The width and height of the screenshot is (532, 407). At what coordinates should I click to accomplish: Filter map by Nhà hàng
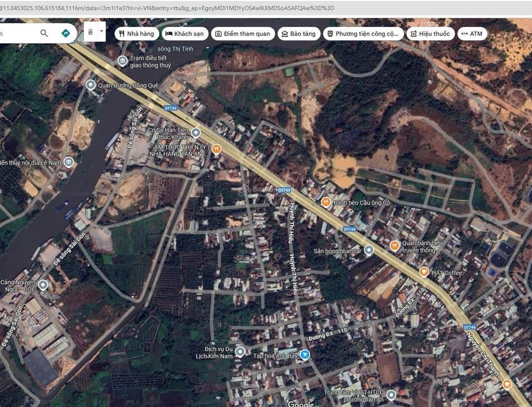pyautogui.click(x=137, y=34)
